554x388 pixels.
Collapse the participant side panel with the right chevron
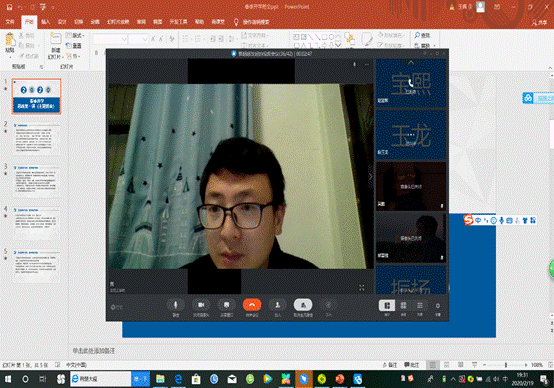pyautogui.click(x=370, y=176)
